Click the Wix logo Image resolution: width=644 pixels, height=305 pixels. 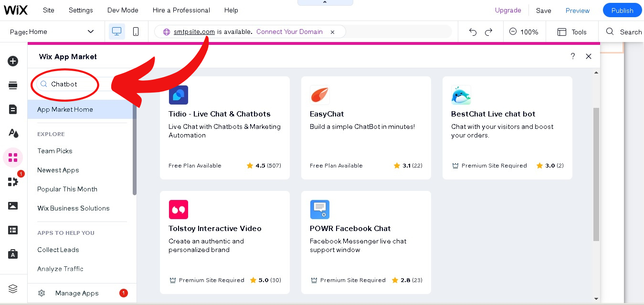(x=16, y=10)
